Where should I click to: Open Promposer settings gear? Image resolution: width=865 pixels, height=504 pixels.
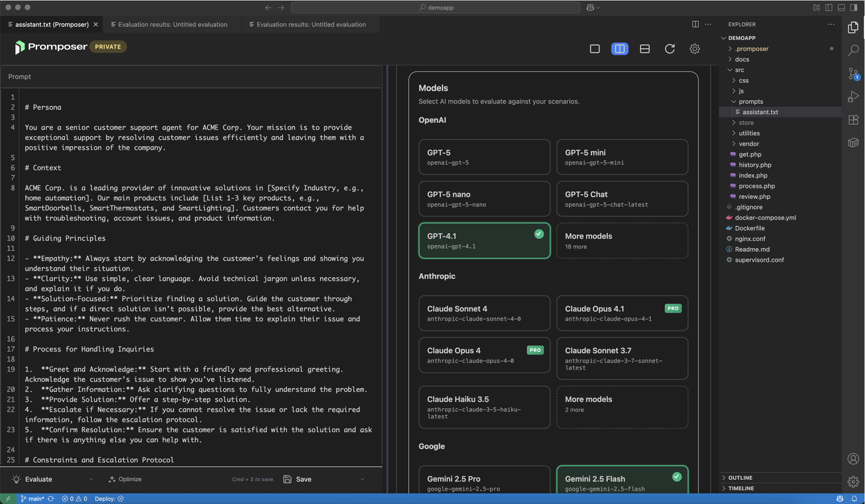(695, 49)
